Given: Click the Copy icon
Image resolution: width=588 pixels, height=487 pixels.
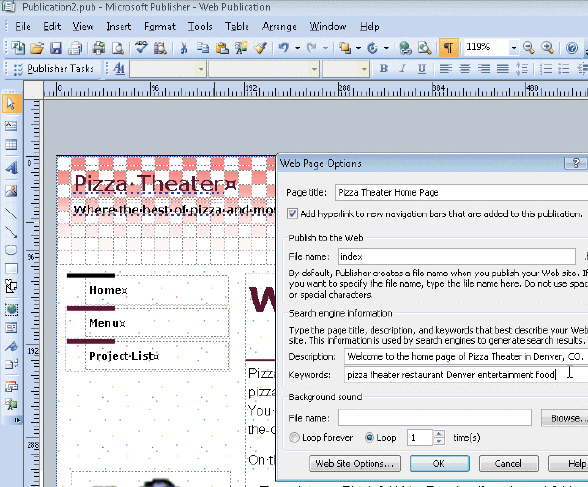Looking at the screenshot, I should (x=203, y=48).
